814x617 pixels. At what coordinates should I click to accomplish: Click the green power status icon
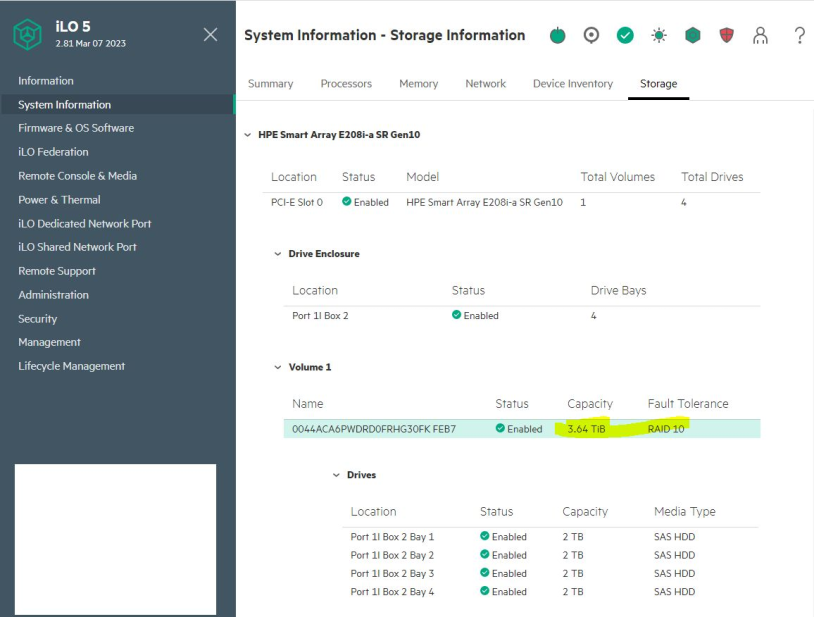pyautogui.click(x=558, y=36)
